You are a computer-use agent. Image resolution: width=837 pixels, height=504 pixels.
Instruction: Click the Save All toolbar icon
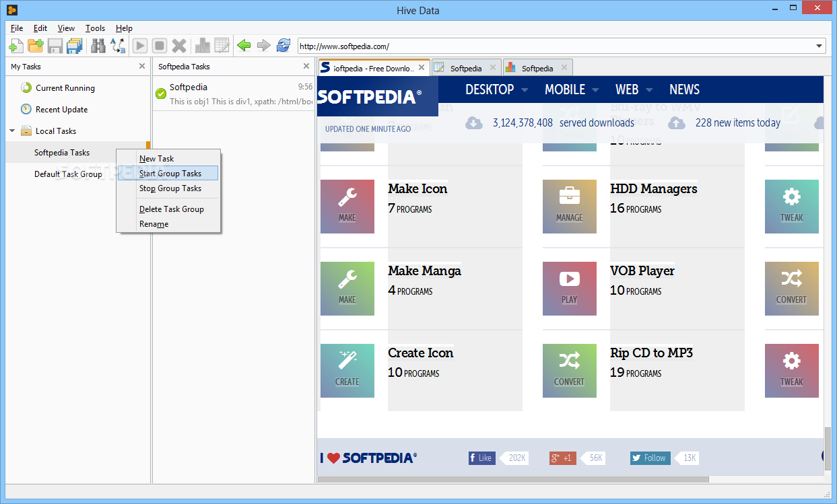click(74, 46)
